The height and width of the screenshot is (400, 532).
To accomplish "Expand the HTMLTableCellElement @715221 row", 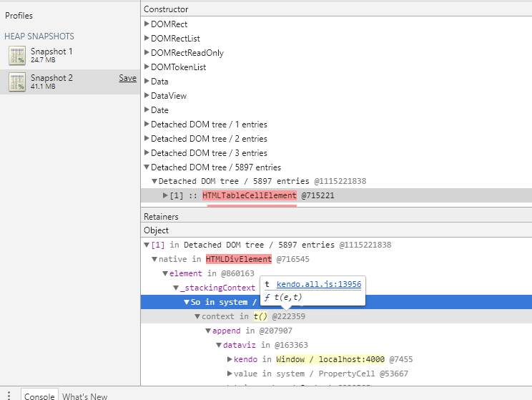I will (165, 195).
